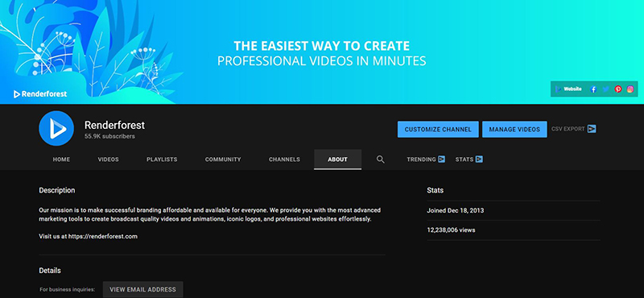Open the Playlists tab
The image size is (644, 298).
click(x=162, y=159)
